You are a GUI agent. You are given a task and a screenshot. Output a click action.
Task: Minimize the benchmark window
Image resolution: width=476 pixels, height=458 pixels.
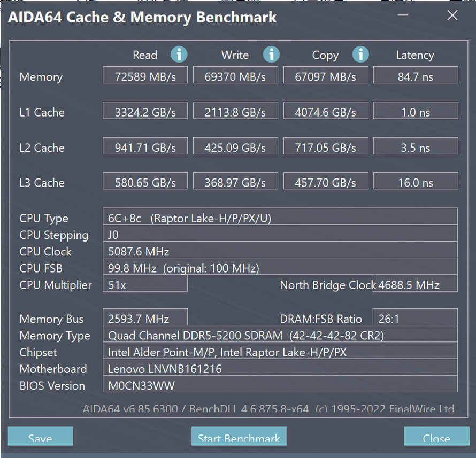pyautogui.click(x=403, y=15)
